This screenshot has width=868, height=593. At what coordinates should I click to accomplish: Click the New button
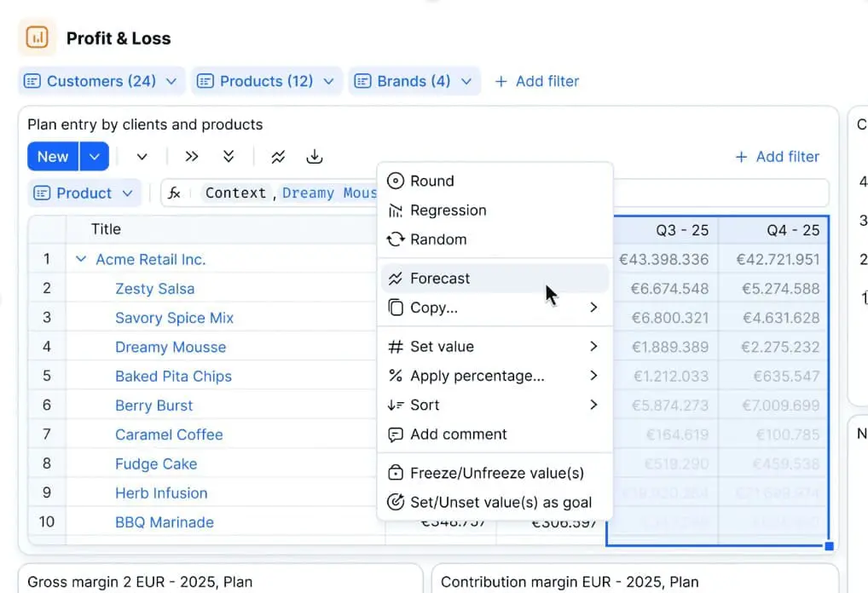52,156
